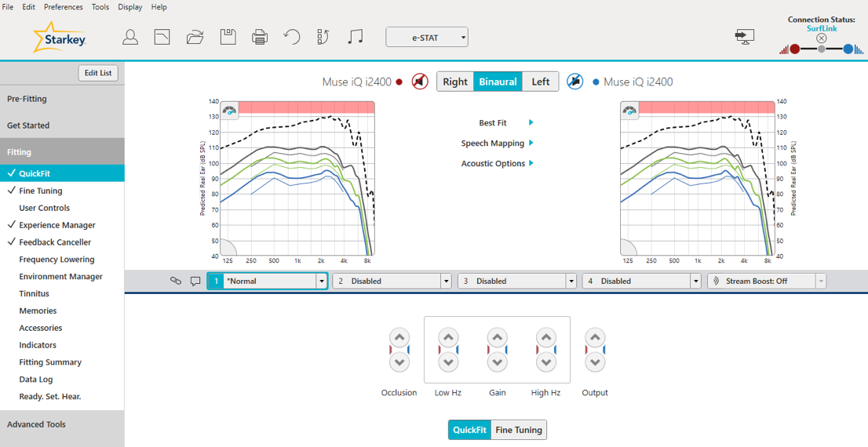
Task: Click the Starkey logo
Action: [x=59, y=37]
